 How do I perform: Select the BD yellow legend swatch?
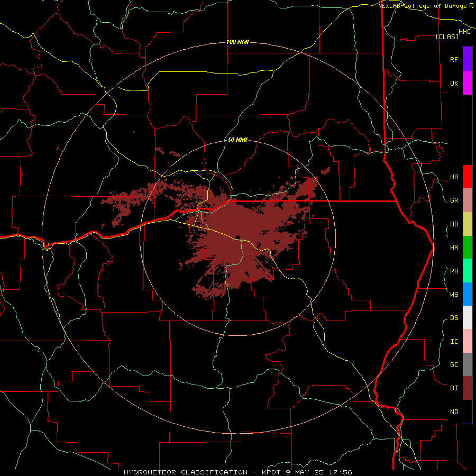pos(467,224)
